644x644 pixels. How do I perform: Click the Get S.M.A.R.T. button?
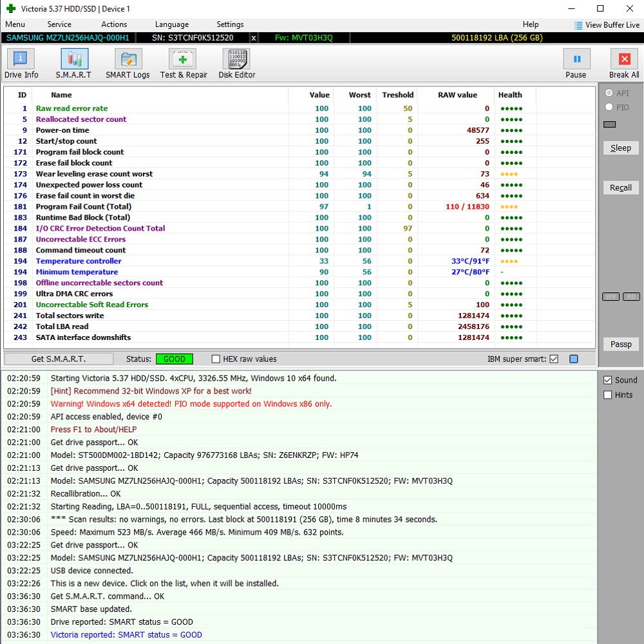pos(59,359)
